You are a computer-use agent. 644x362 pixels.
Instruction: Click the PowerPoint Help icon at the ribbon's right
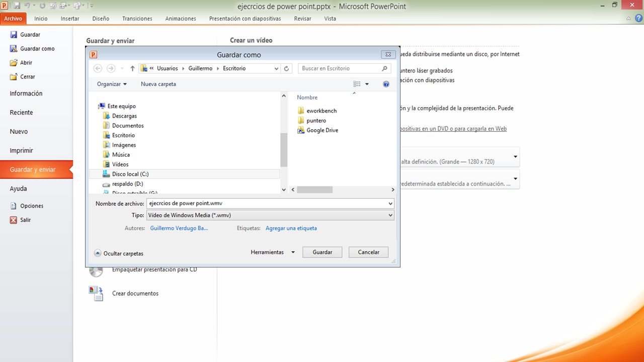pos(637,19)
